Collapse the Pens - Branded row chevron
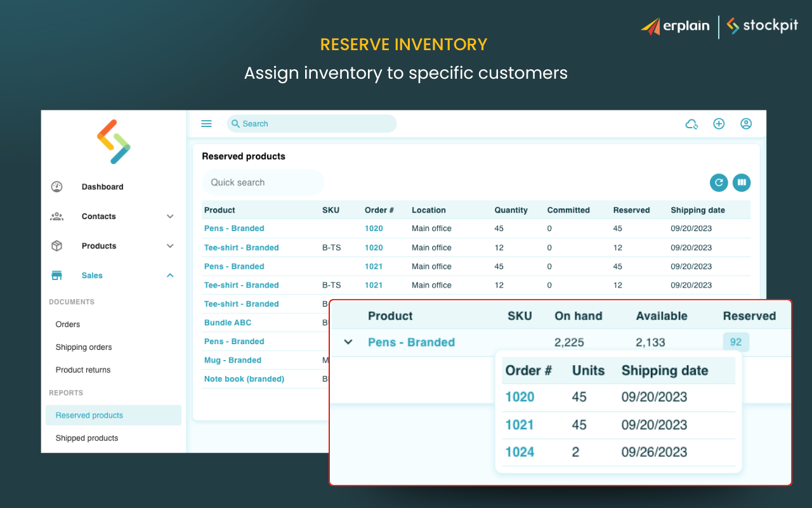 (x=348, y=342)
